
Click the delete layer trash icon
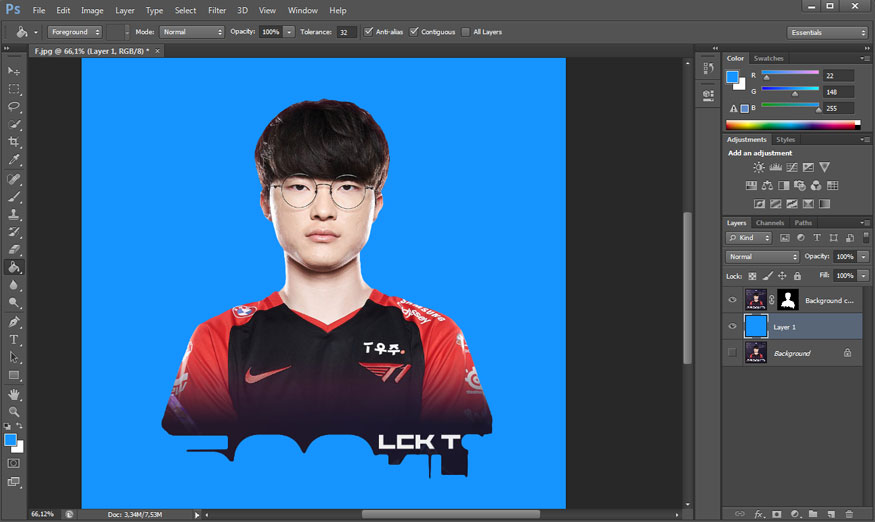tap(849, 514)
